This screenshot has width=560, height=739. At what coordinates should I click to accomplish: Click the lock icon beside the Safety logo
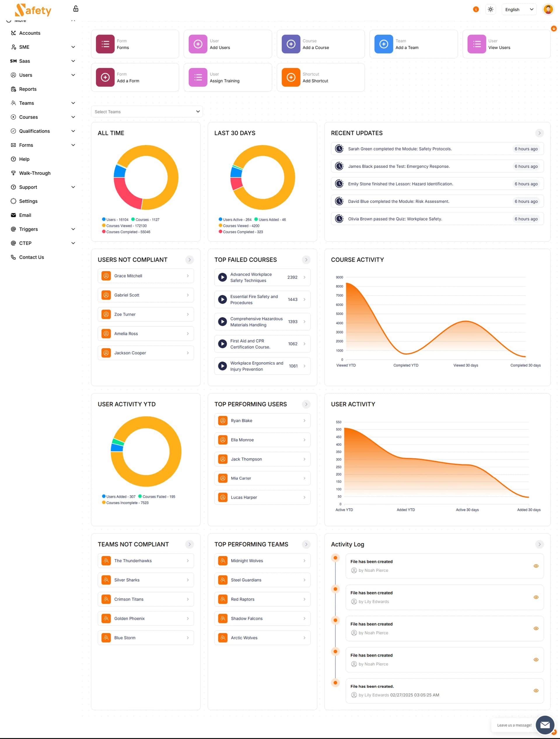pos(76,9)
